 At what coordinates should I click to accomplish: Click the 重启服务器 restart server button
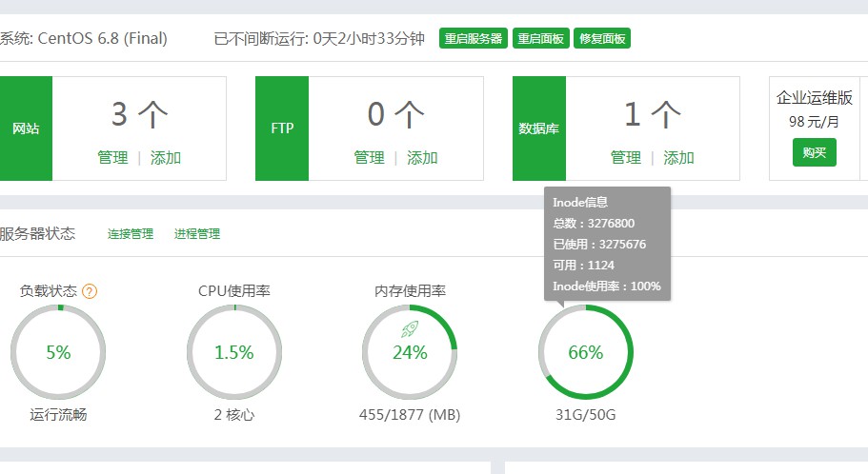click(474, 39)
